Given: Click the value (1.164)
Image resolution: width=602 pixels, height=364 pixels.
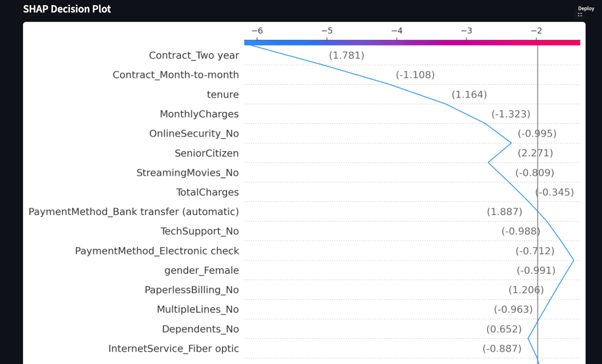Looking at the screenshot, I should click(x=469, y=94).
